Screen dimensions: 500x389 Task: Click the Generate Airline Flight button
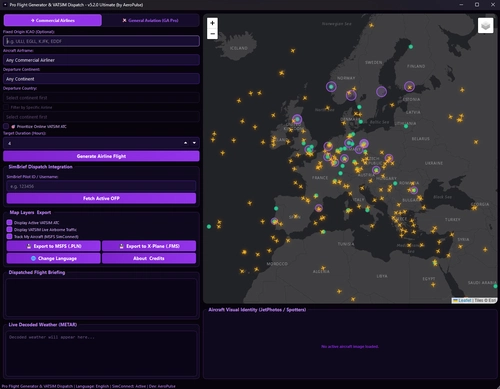pyautogui.click(x=101, y=156)
